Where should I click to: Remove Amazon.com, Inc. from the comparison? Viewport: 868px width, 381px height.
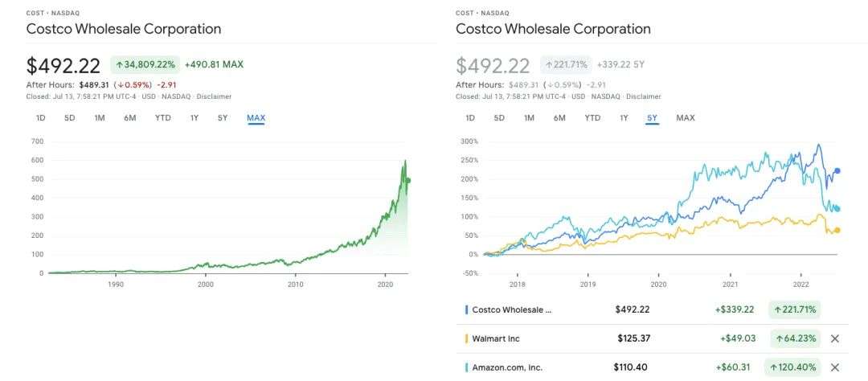point(834,367)
